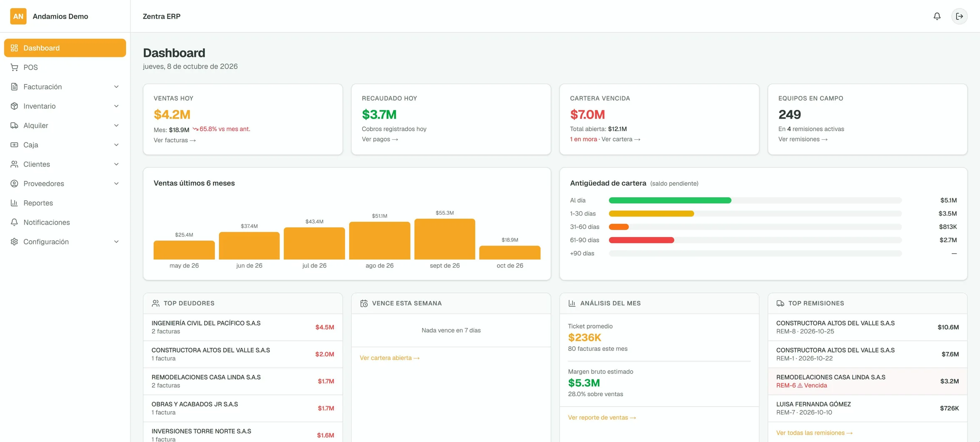This screenshot has width=980, height=442.
Task: Open the Notificaciones menu item
Action: coord(65,222)
